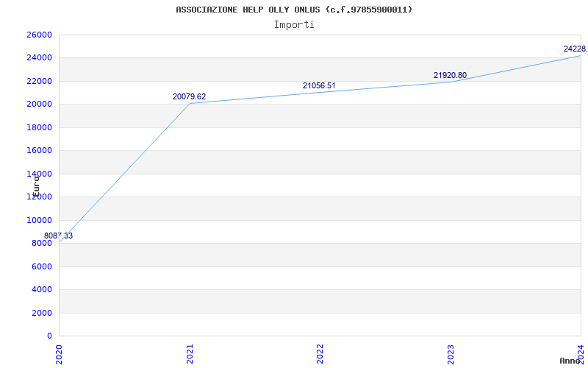Select the data label 21056.51
Screen dimensions: 588x368
click(319, 85)
